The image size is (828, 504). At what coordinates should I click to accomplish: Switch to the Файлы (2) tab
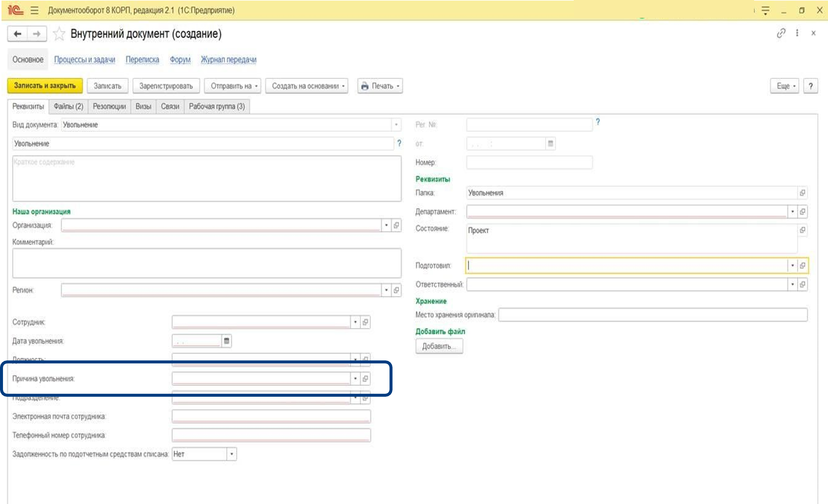pos(69,106)
